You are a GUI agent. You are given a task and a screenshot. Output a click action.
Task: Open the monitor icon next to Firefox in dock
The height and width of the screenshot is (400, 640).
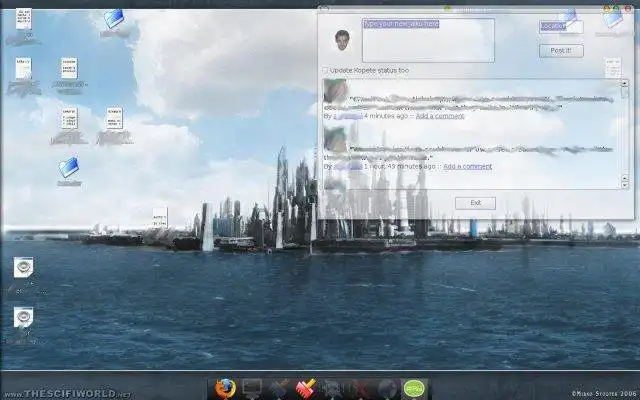point(251,388)
